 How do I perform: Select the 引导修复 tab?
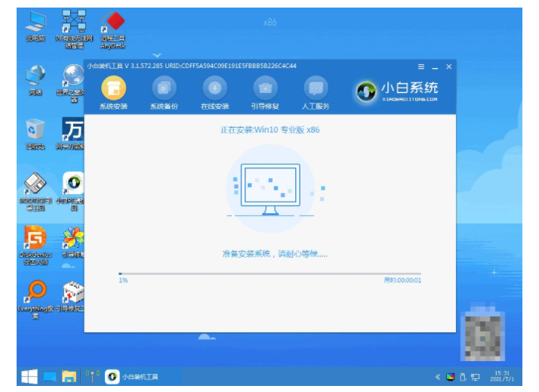click(x=265, y=94)
